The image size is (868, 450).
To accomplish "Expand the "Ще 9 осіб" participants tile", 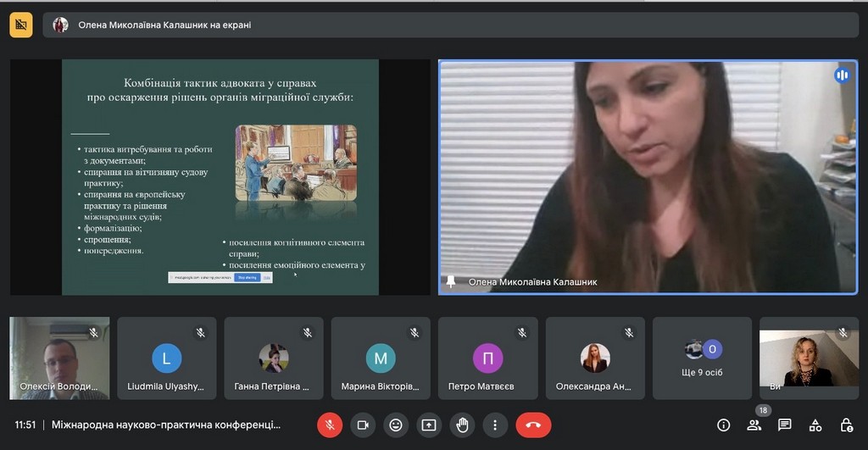I will [702, 358].
